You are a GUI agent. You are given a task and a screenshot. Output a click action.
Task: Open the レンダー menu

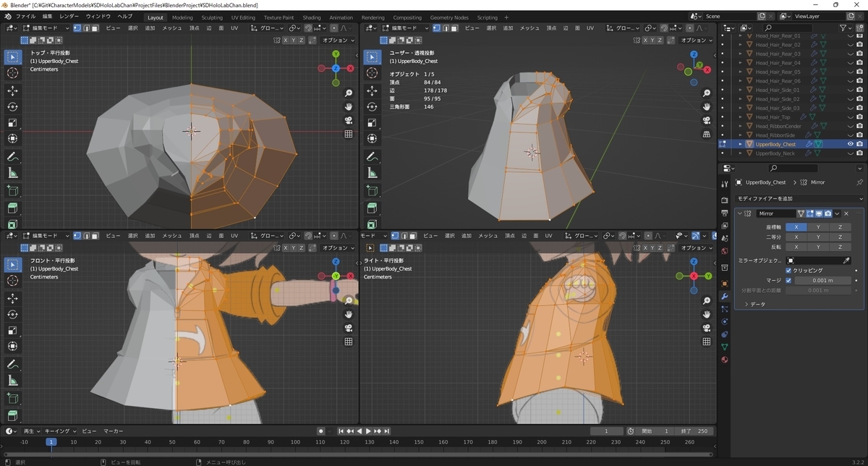pyautogui.click(x=69, y=16)
